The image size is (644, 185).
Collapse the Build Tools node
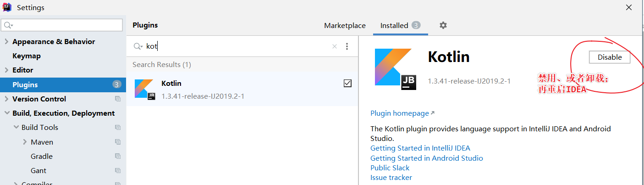click(16, 128)
